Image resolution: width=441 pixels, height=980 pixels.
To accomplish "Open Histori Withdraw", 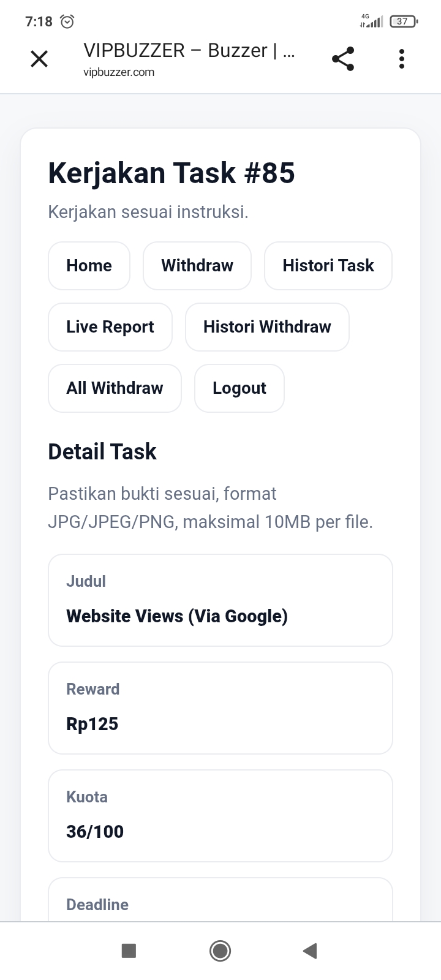I will click(x=267, y=327).
